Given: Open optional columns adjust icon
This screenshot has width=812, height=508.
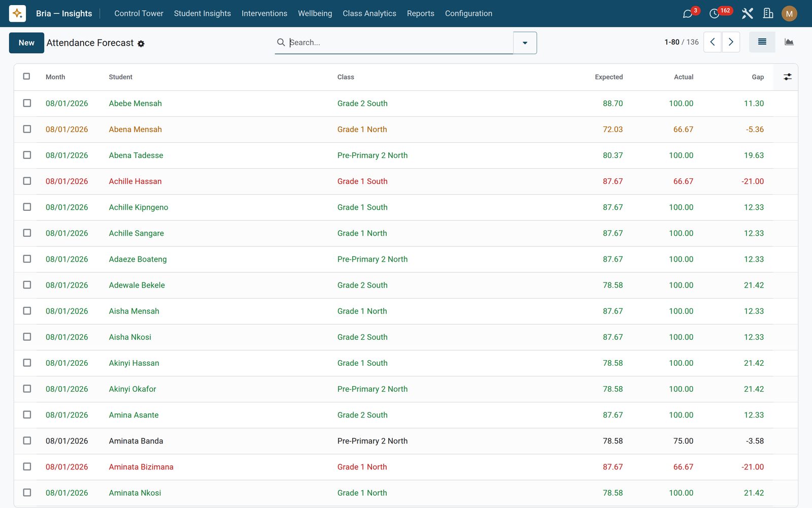Looking at the screenshot, I should pos(788,77).
